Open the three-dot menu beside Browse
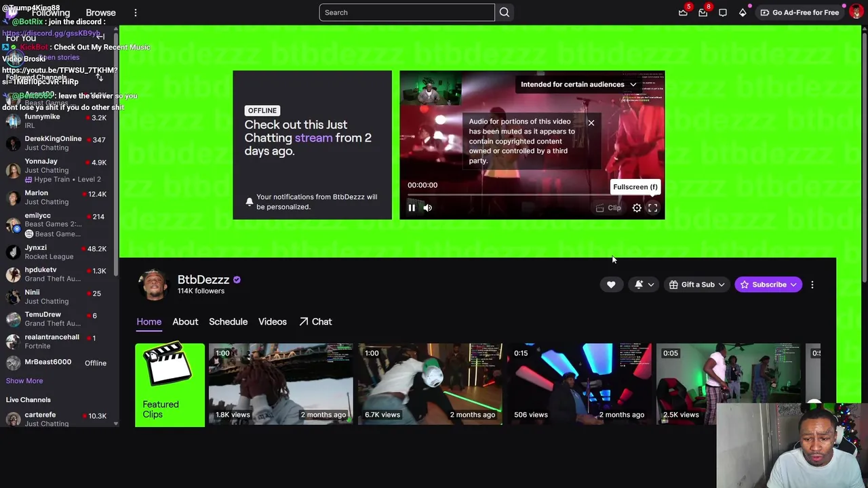The image size is (868, 488). [x=136, y=12]
